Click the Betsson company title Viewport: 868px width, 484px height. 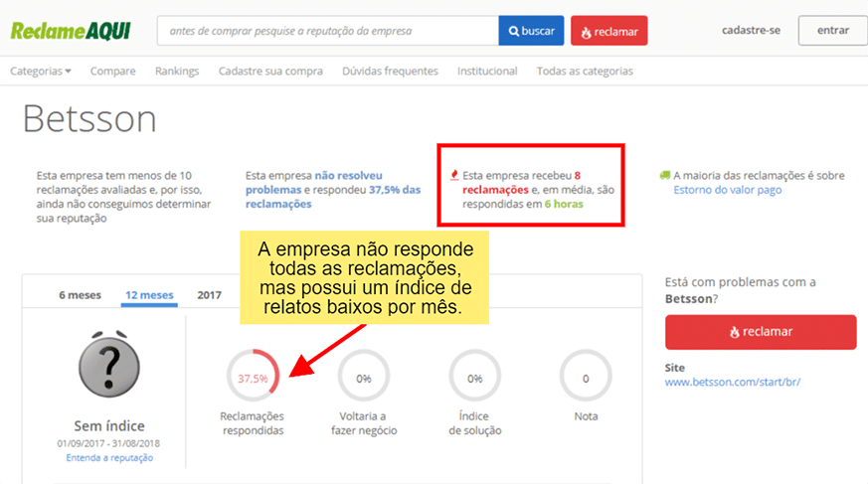click(x=89, y=118)
